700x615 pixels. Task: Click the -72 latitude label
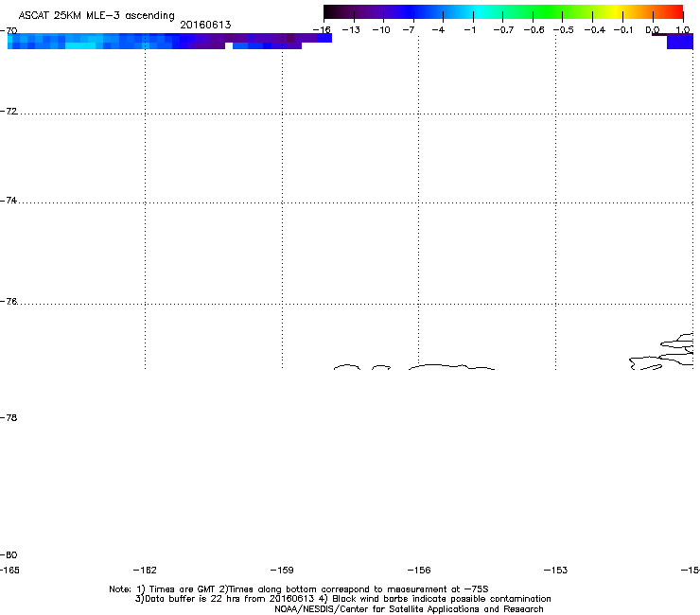coord(9,112)
